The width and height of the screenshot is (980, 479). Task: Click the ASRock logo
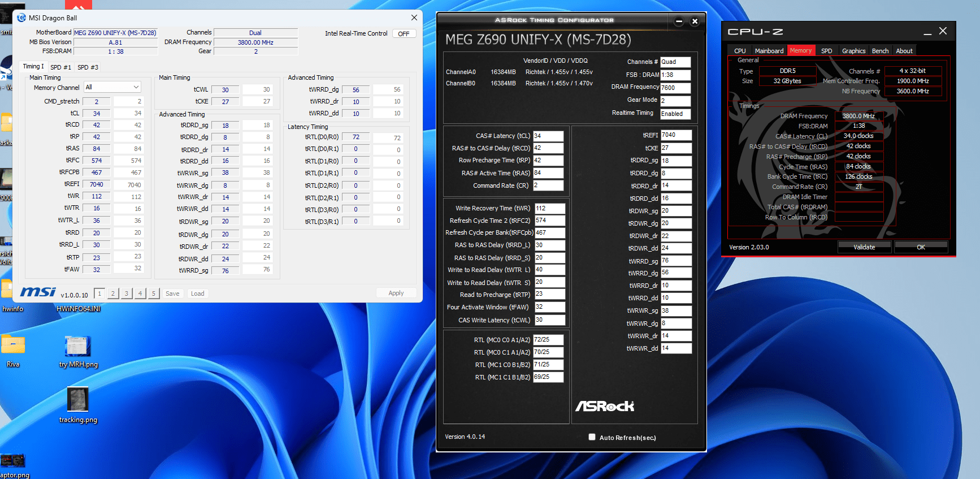pyautogui.click(x=605, y=406)
